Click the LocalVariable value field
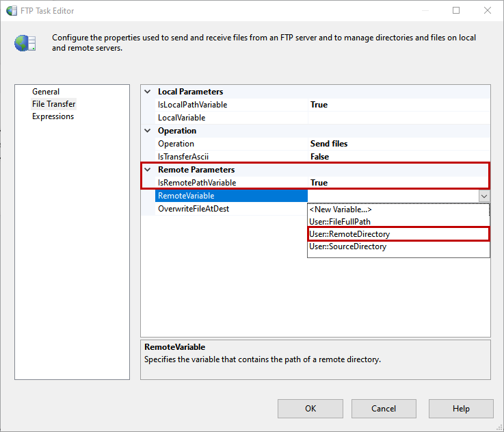Image resolution: width=504 pixels, height=432 pixels. 399,118
